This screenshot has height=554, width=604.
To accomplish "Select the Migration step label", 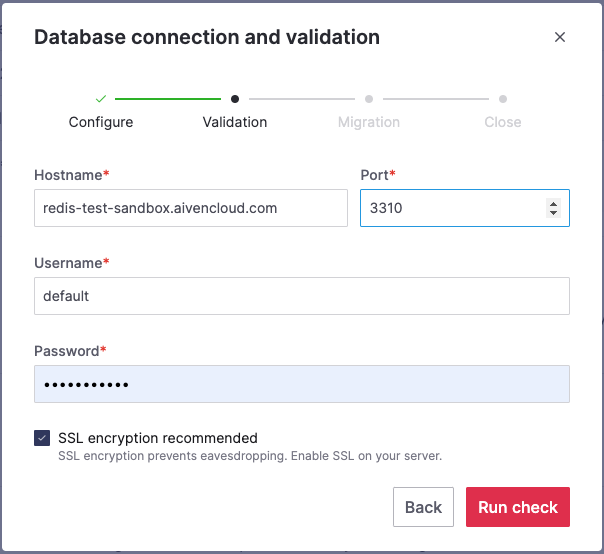I will (x=369, y=122).
